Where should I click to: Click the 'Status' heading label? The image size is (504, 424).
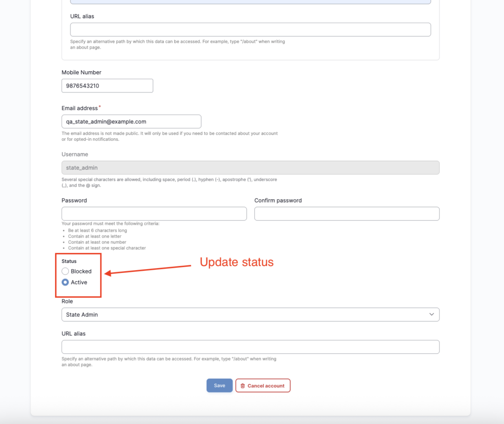[x=69, y=261]
